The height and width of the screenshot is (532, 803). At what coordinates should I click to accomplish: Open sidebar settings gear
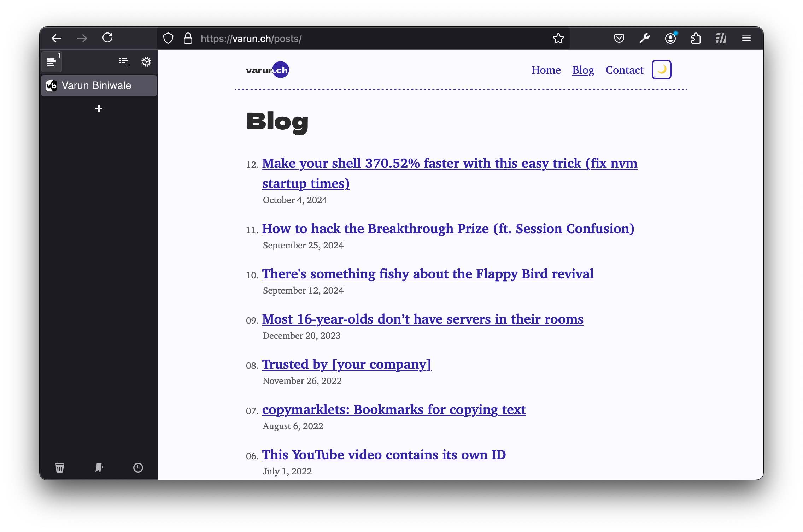pyautogui.click(x=146, y=62)
